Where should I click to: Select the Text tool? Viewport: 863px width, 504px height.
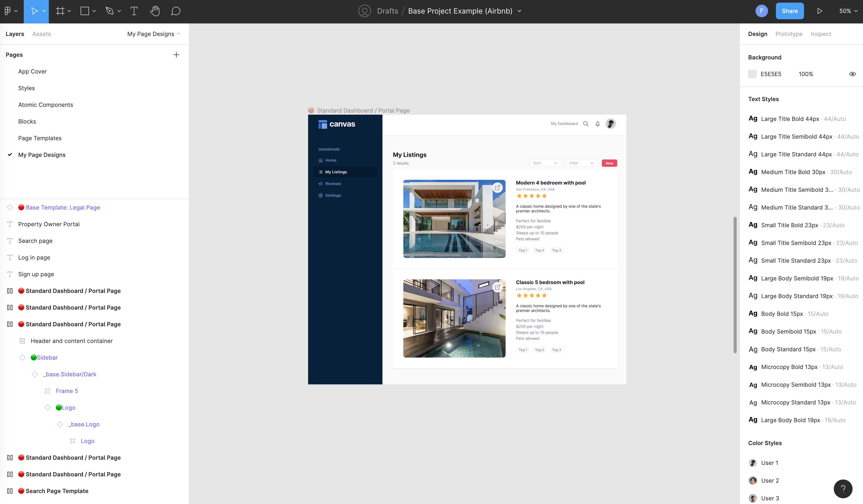pyautogui.click(x=134, y=11)
